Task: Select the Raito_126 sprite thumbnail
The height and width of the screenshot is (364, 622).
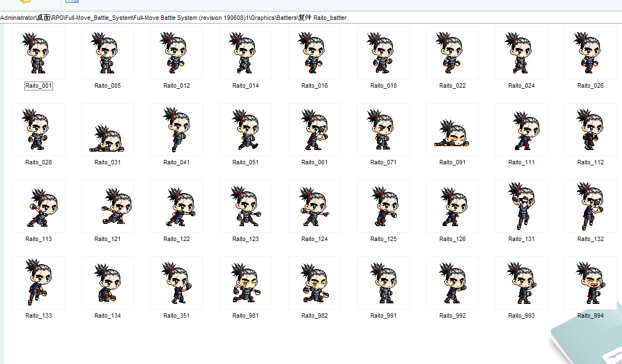Action: [x=453, y=206]
